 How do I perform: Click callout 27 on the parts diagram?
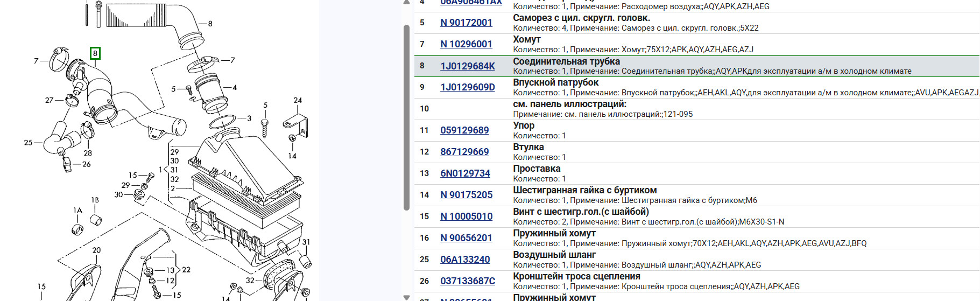click(x=49, y=100)
